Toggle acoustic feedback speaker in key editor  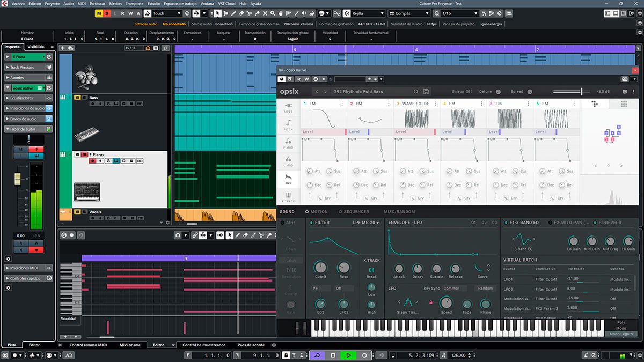(x=220, y=235)
